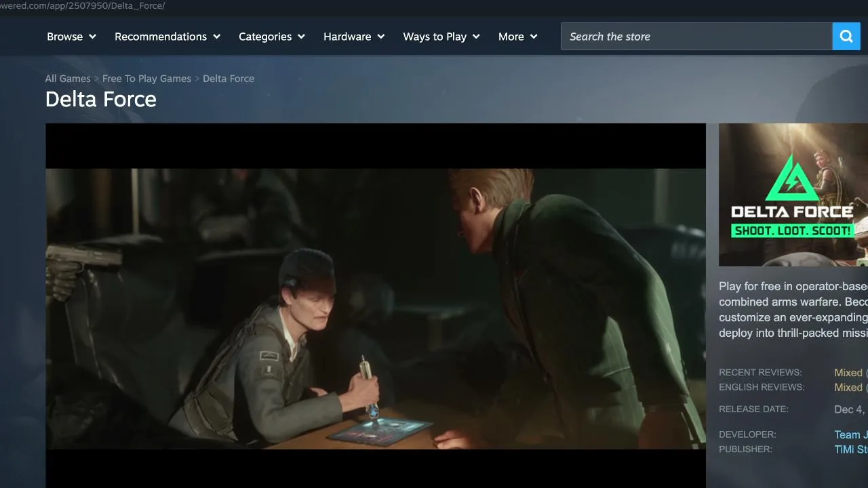Select the Delta Force breadcrumb link

229,79
